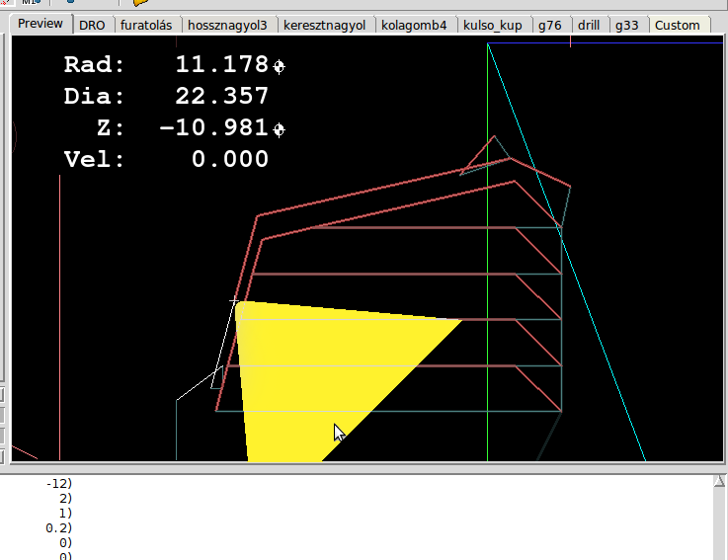Click the scroll-up arrow of the G-code pane
Image resolution: width=728 pixels, height=560 pixels.
tap(720, 482)
